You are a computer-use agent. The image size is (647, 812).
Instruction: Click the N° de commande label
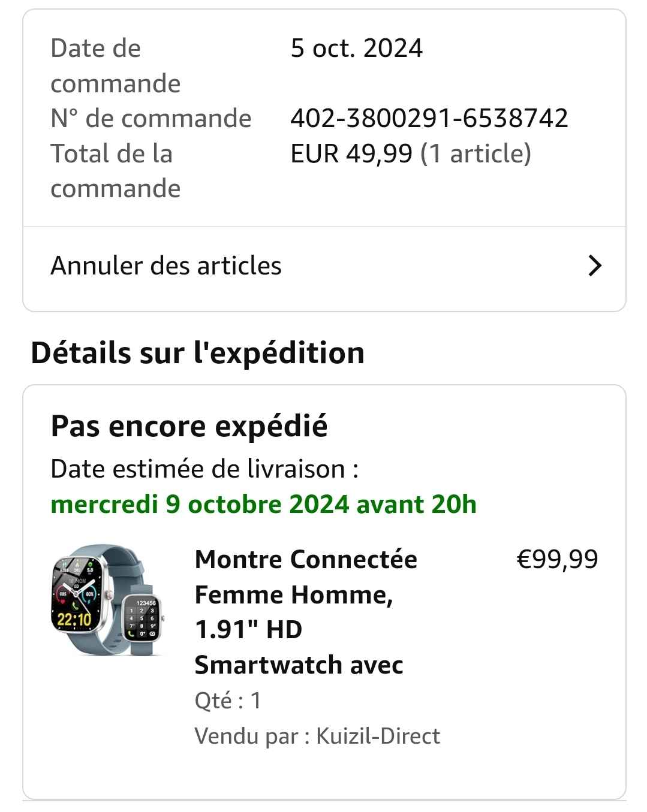(151, 118)
